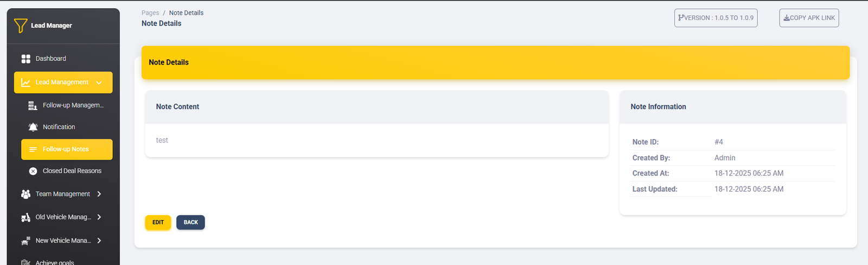
Task: Open the Achieve goals menu item
Action: click(54, 262)
